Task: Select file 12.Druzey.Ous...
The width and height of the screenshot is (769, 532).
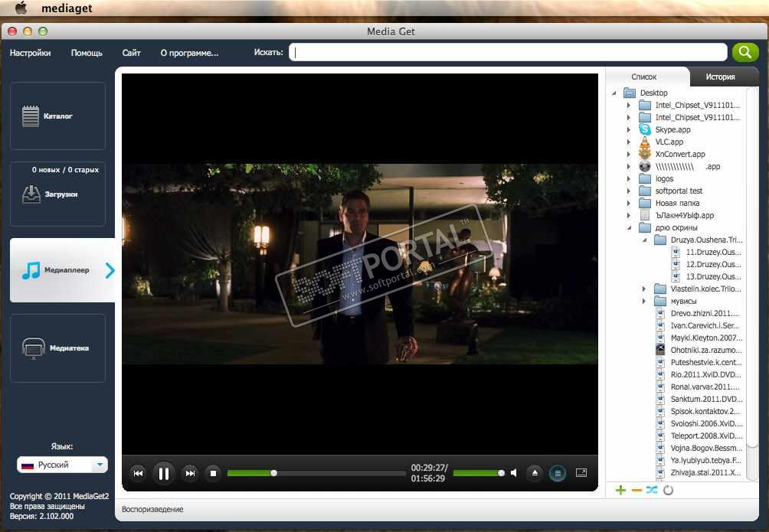Action: click(713, 264)
